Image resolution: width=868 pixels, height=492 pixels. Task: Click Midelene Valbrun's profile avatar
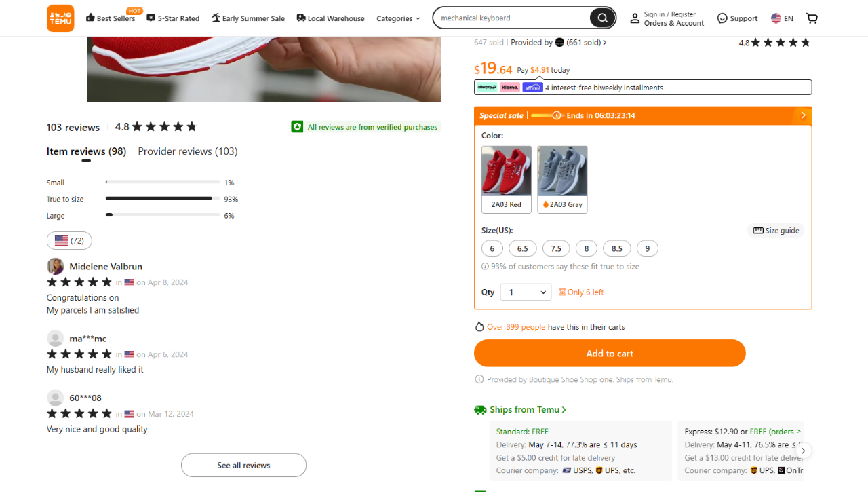(55, 266)
